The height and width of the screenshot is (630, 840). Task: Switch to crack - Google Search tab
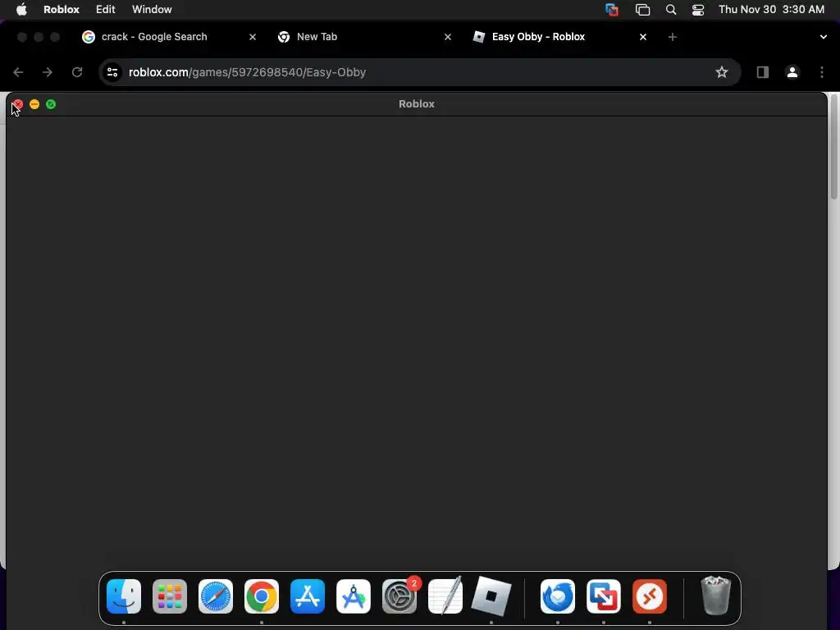[x=167, y=36]
